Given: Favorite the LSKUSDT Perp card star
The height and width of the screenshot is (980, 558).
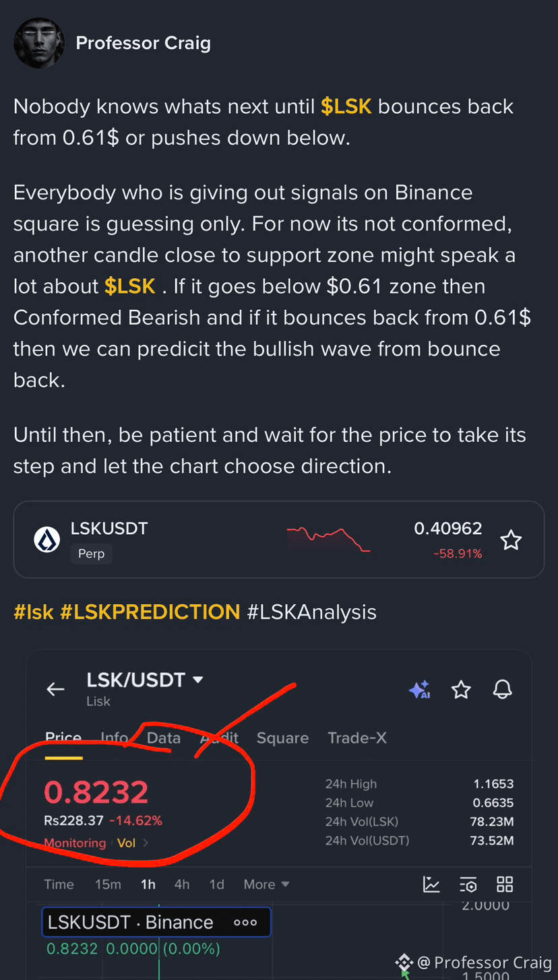Looking at the screenshot, I should click(511, 540).
